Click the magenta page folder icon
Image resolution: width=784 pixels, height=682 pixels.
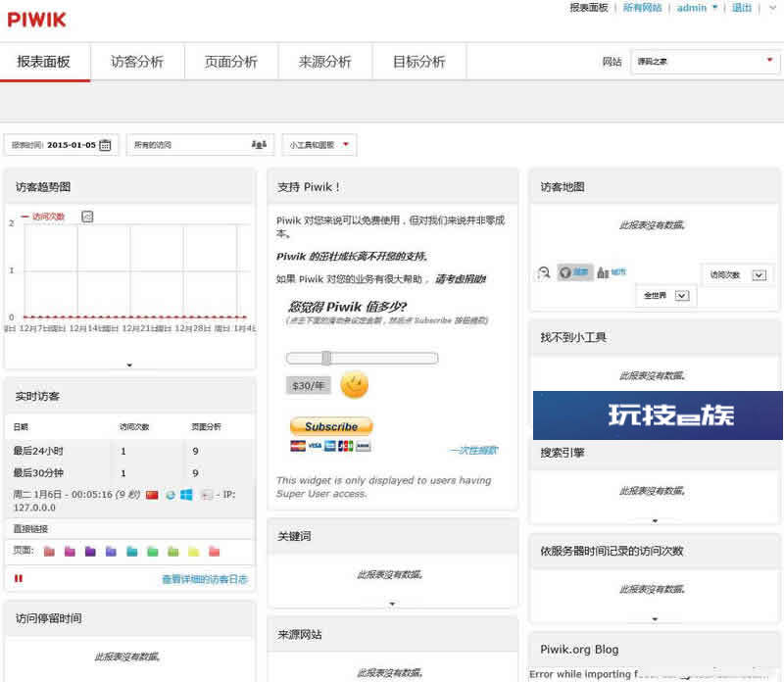70,552
